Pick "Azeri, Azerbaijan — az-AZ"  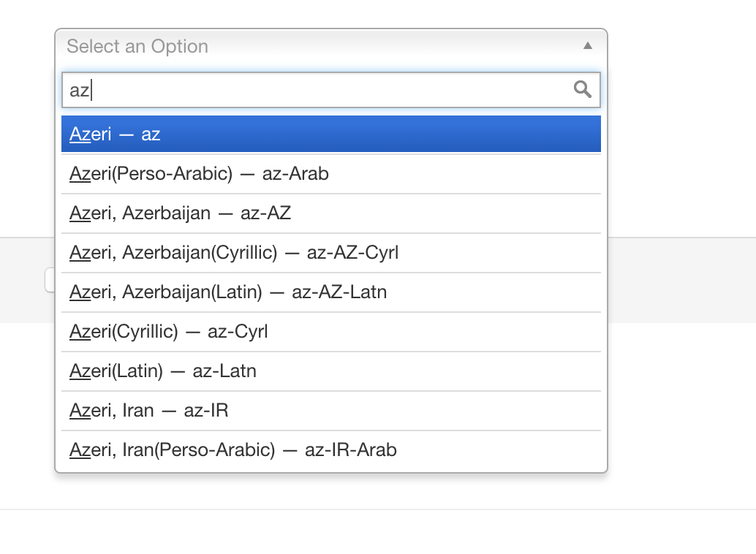coord(330,213)
